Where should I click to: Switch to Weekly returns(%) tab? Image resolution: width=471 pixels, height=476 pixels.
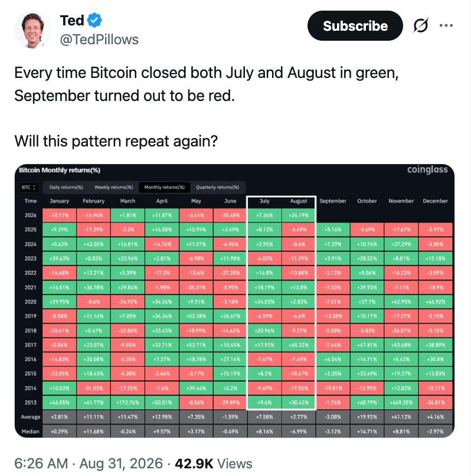(113, 187)
